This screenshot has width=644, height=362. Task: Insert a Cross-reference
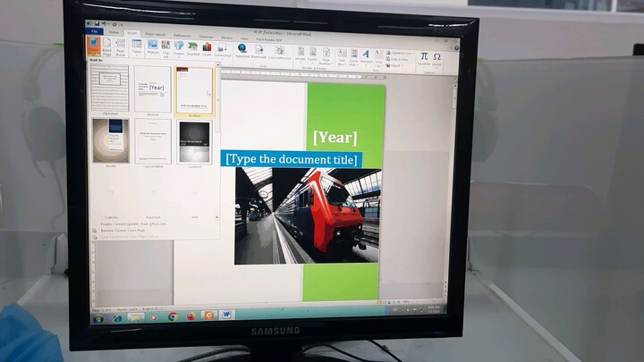(x=279, y=53)
